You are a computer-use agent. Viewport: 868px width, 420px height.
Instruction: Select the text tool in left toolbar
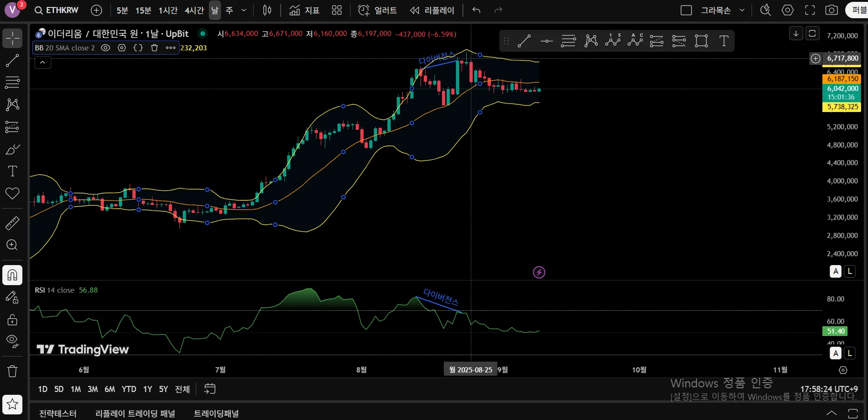[x=13, y=171]
